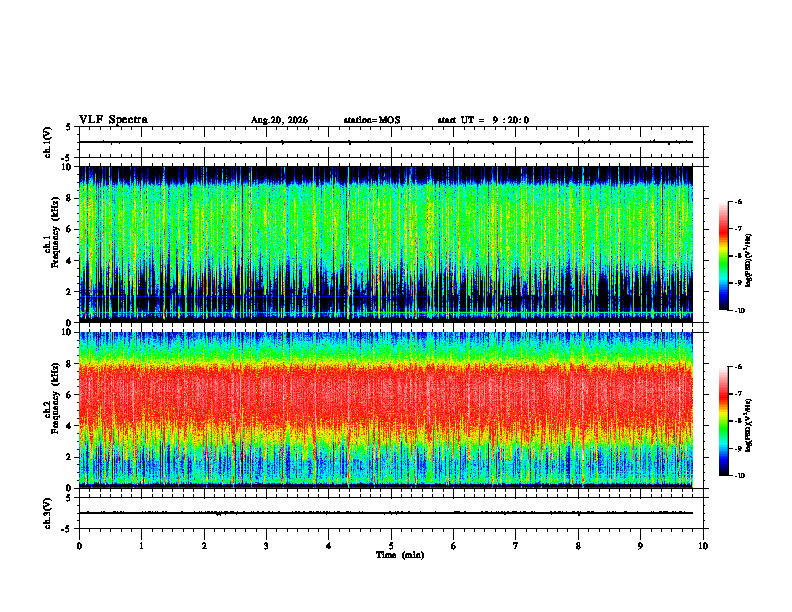Click the log(PSD) label beside ch.1 colorbar

pos(749,260)
